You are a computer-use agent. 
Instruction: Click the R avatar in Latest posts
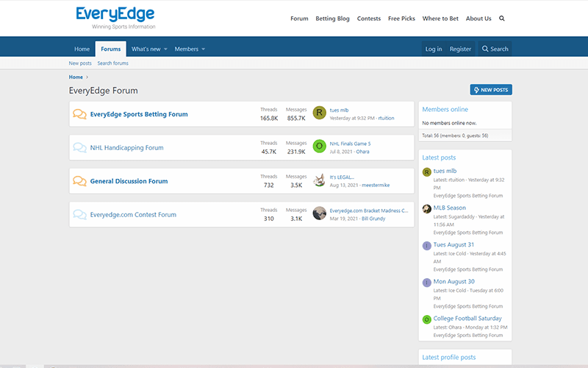tap(427, 172)
